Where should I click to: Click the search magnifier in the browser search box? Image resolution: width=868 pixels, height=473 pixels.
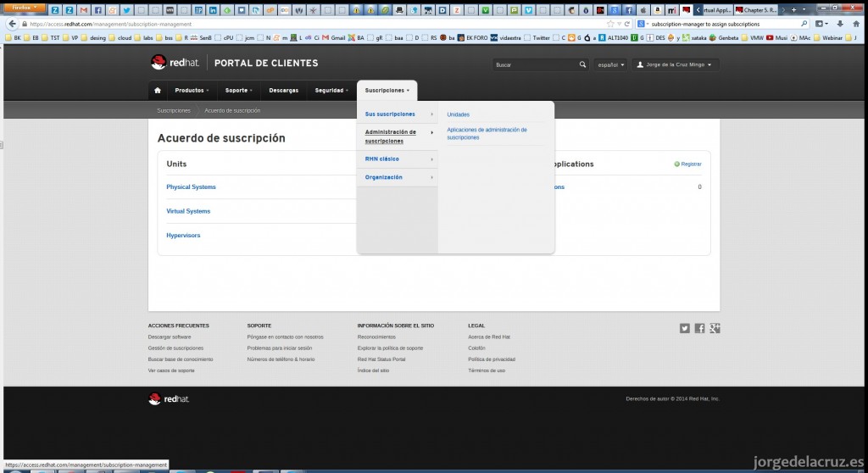[804, 24]
